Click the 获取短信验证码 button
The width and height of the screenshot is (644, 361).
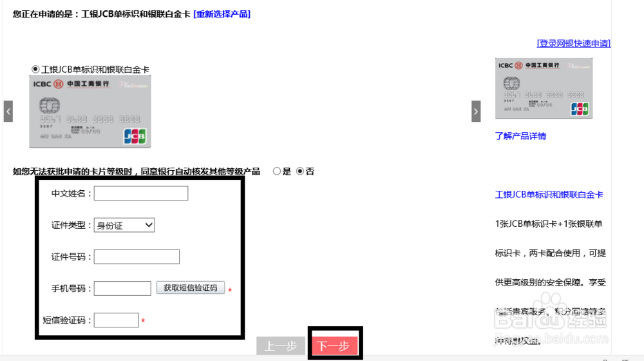click(191, 288)
